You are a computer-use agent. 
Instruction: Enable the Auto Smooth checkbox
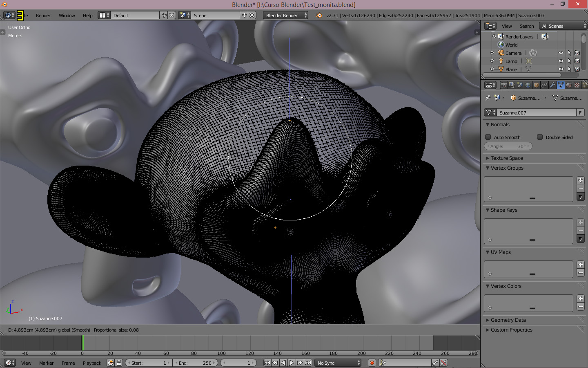pos(488,137)
